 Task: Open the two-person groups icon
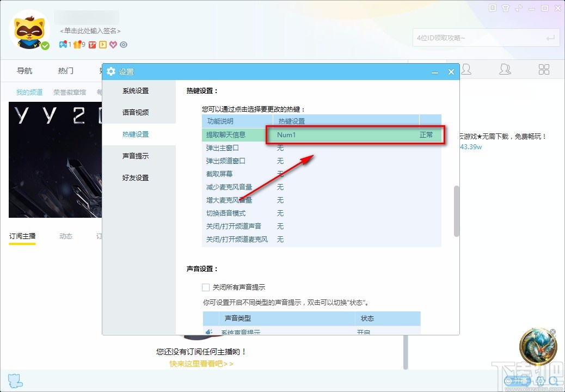(x=505, y=69)
